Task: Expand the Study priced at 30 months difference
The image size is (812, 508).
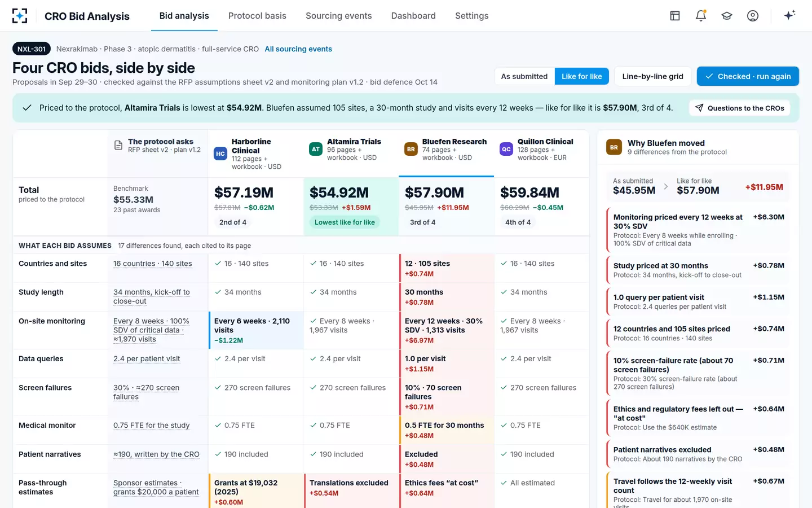Action: point(698,270)
